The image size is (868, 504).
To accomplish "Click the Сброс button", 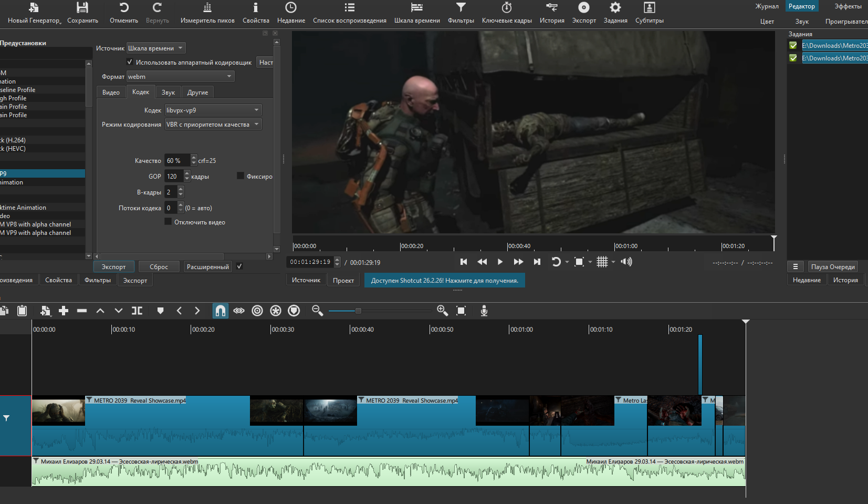I will (x=159, y=267).
